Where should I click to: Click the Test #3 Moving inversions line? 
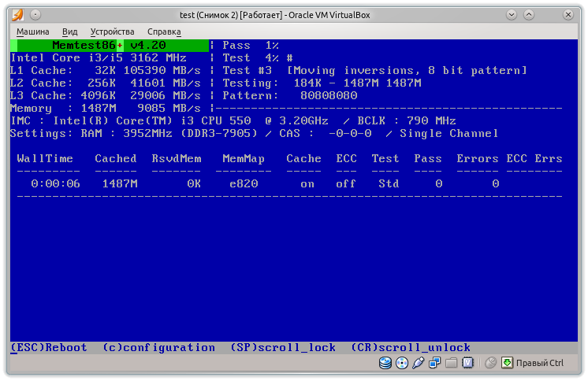coord(374,70)
